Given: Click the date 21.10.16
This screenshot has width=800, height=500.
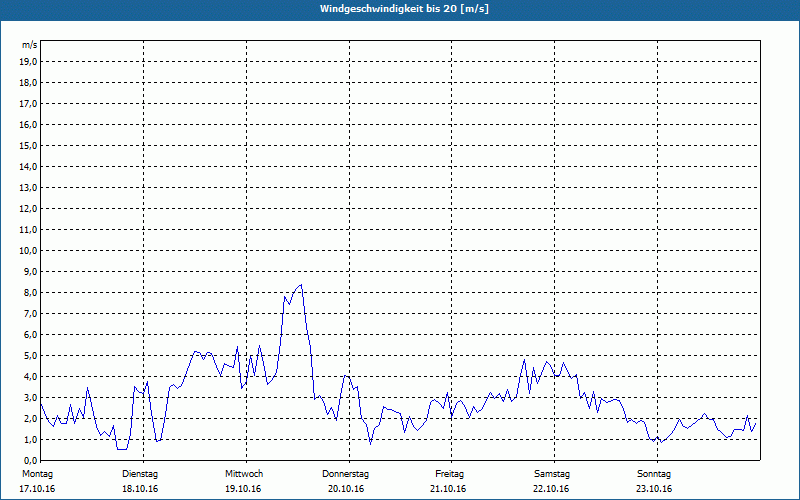Looking at the screenshot, I should [448, 489].
